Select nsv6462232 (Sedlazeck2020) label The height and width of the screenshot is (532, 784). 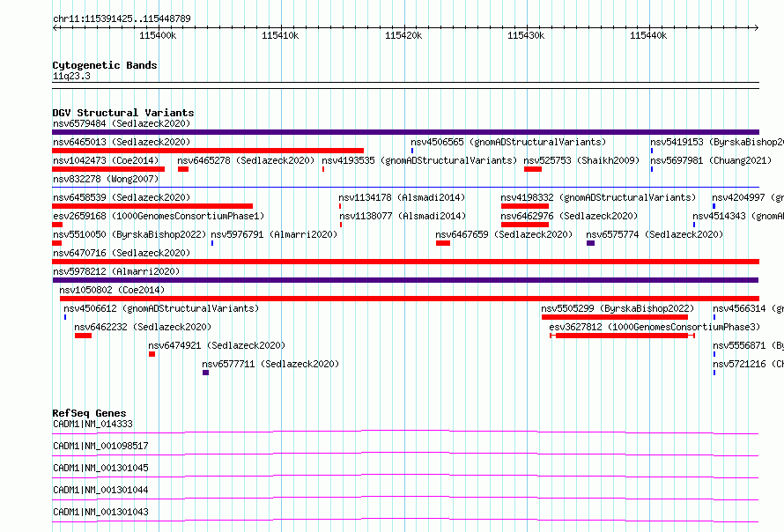[x=143, y=327]
